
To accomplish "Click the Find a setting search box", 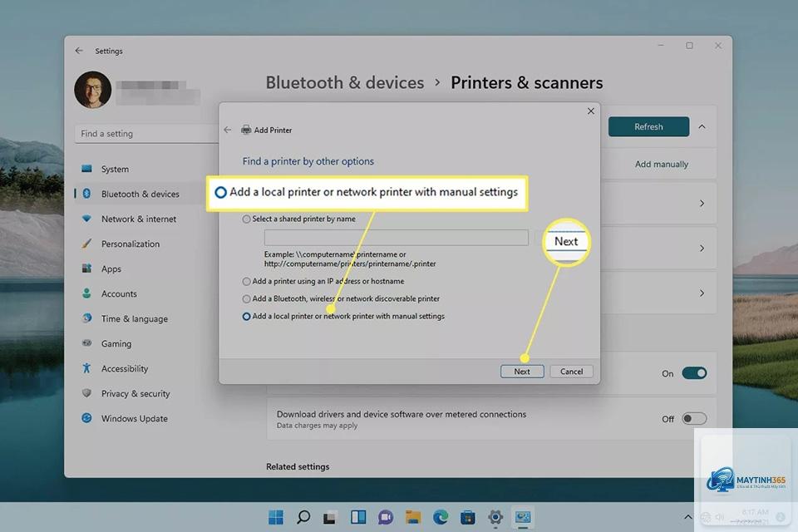I will (x=146, y=133).
